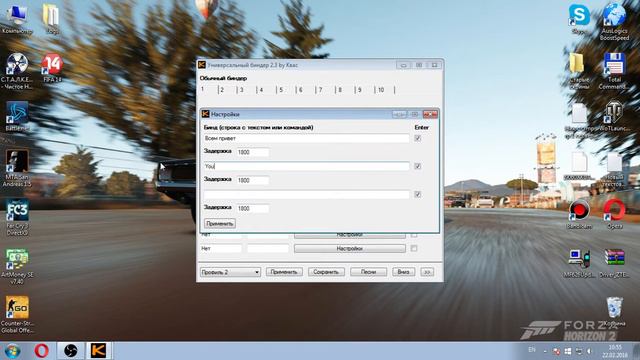
Task: Open Opera from the taskbar
Action: click(x=41, y=351)
